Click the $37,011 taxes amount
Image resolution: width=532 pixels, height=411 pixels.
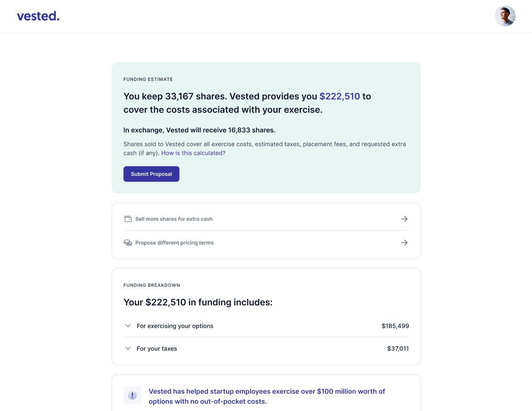coord(399,348)
